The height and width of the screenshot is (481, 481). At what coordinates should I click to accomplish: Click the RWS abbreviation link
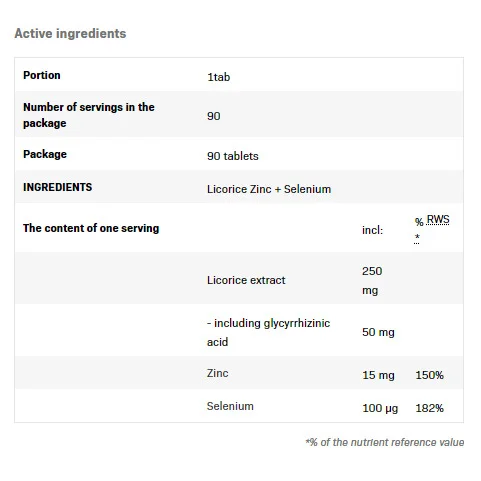(x=438, y=220)
